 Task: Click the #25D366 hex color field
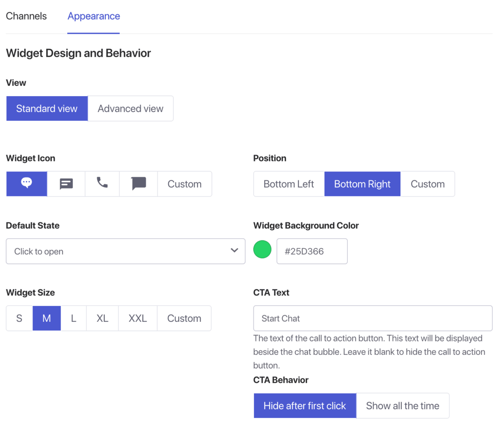tap(312, 251)
